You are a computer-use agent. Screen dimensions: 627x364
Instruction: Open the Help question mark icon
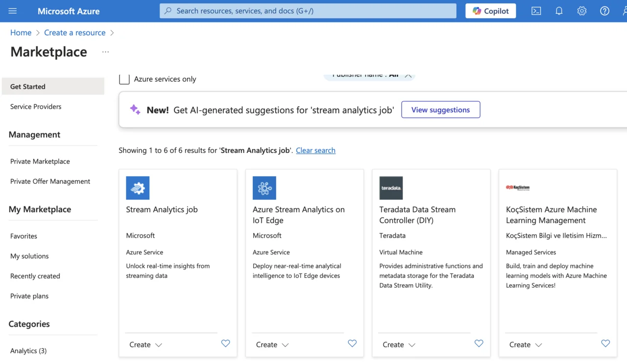604,11
